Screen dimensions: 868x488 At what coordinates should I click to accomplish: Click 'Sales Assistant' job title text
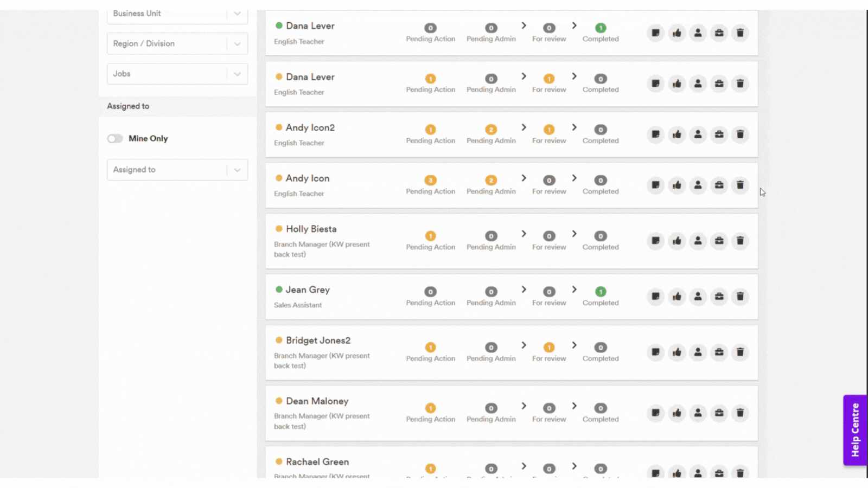(298, 305)
